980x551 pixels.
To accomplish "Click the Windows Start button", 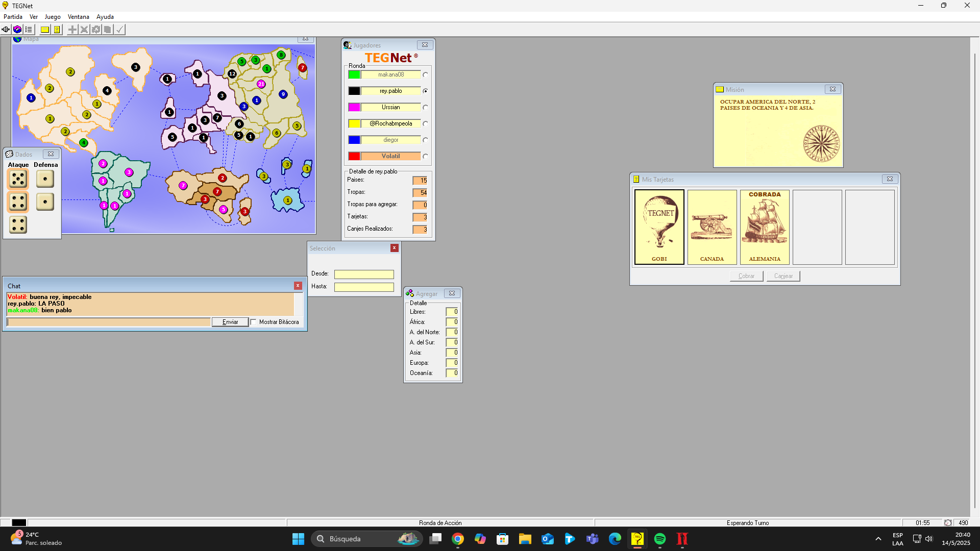I will 299,539.
